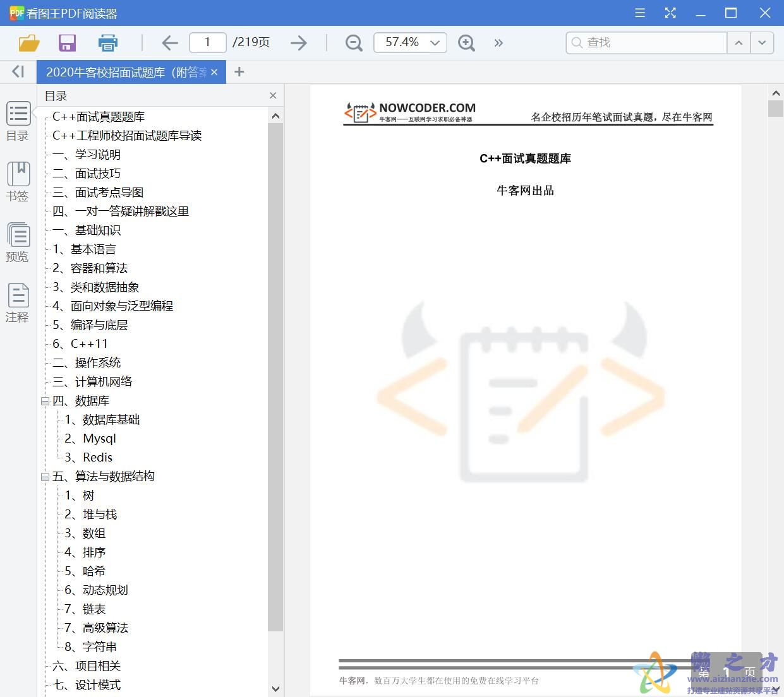Collapse the 四、数据库 tree node
Viewport: 784px width, 697px height.
45,401
